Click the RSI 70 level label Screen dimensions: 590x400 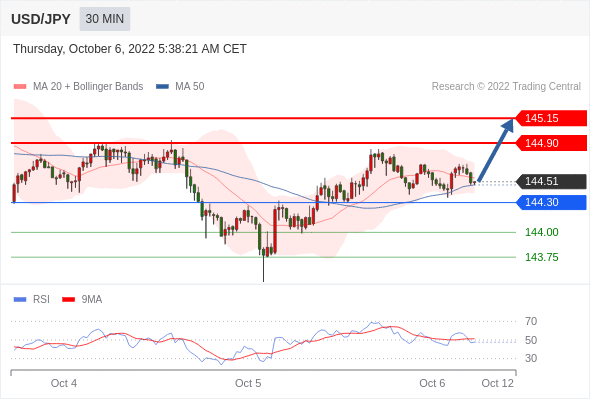531,321
